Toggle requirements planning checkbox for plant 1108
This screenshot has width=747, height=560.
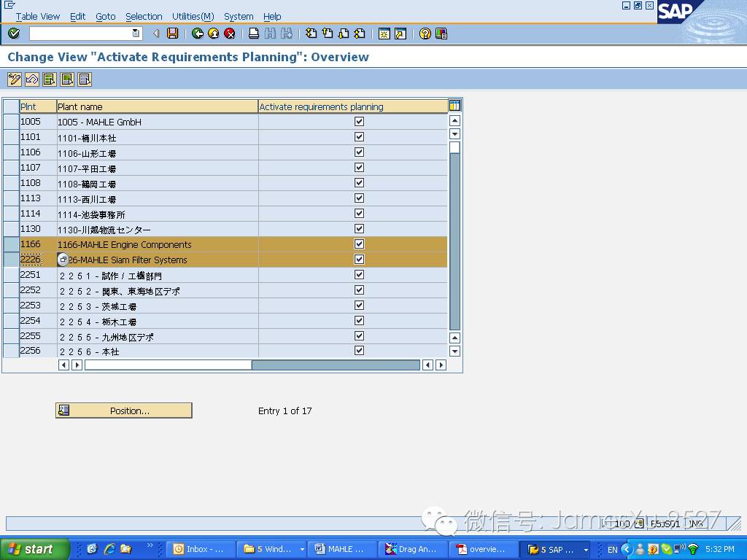359,182
